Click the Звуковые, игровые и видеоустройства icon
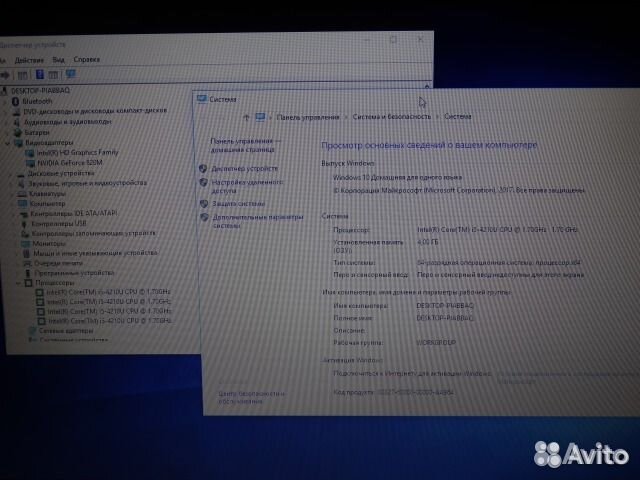The height and width of the screenshot is (480, 640). point(21,184)
